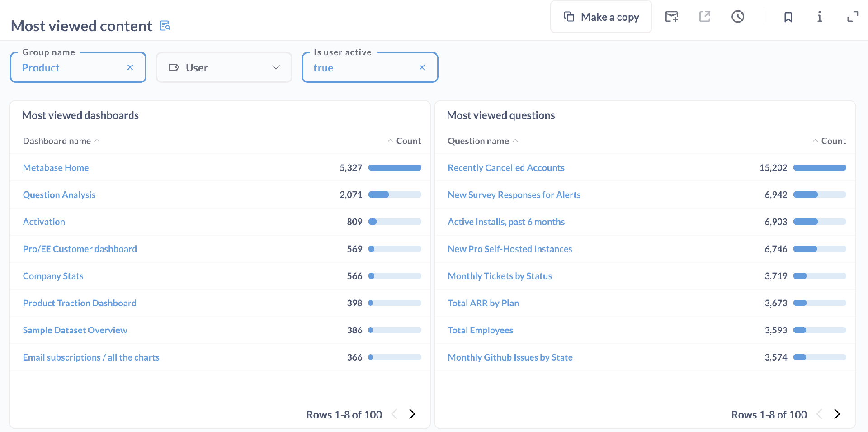
Task: Clear the Product group name filter
Action: click(x=130, y=67)
